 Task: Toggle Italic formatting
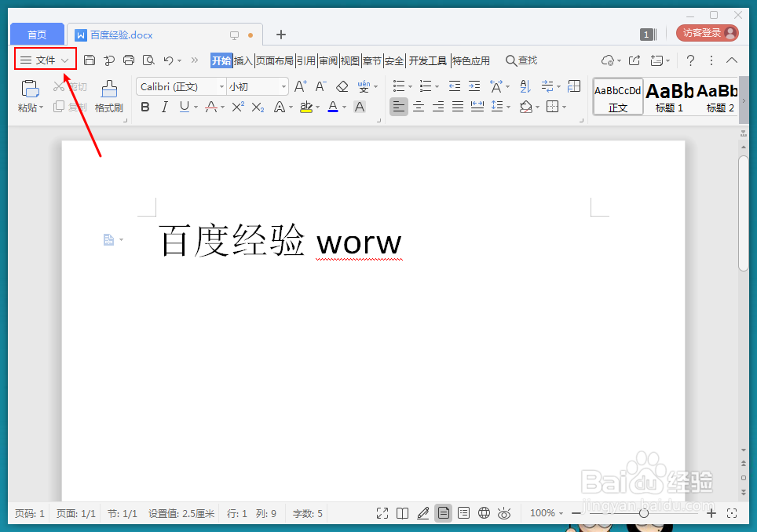tap(165, 107)
